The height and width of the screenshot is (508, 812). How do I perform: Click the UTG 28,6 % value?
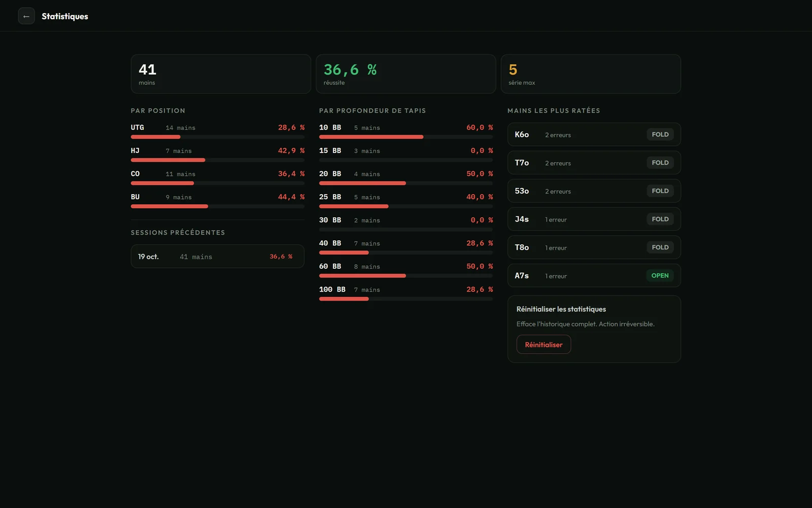[291, 128]
